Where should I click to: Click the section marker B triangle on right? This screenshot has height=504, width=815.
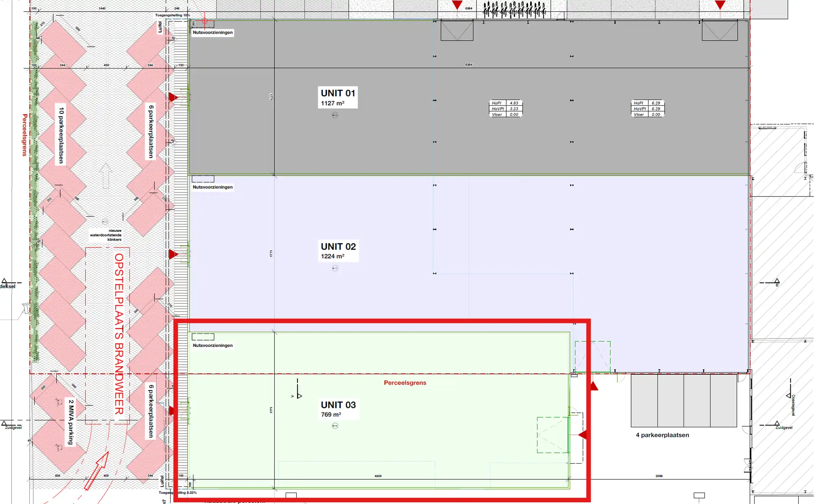pos(777,281)
